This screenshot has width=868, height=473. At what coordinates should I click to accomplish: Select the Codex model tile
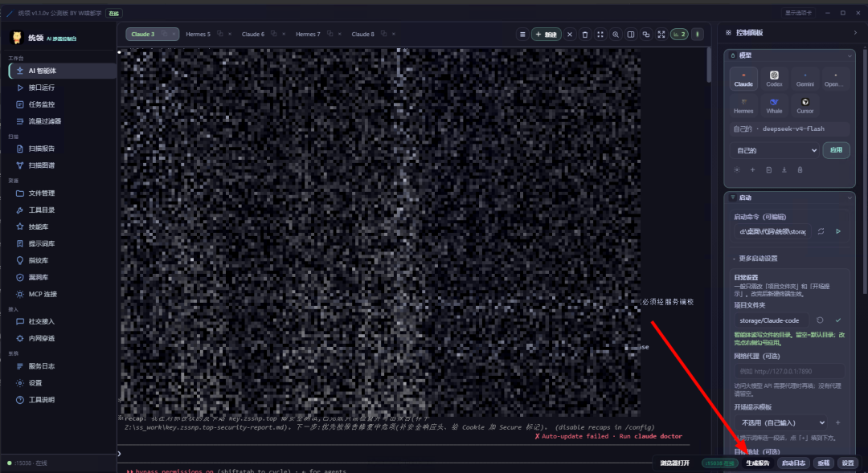click(x=774, y=79)
